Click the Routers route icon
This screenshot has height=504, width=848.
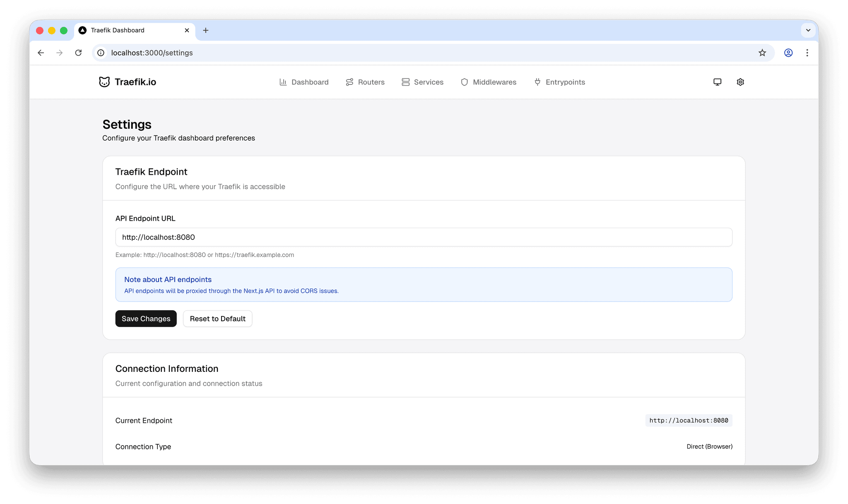(349, 82)
